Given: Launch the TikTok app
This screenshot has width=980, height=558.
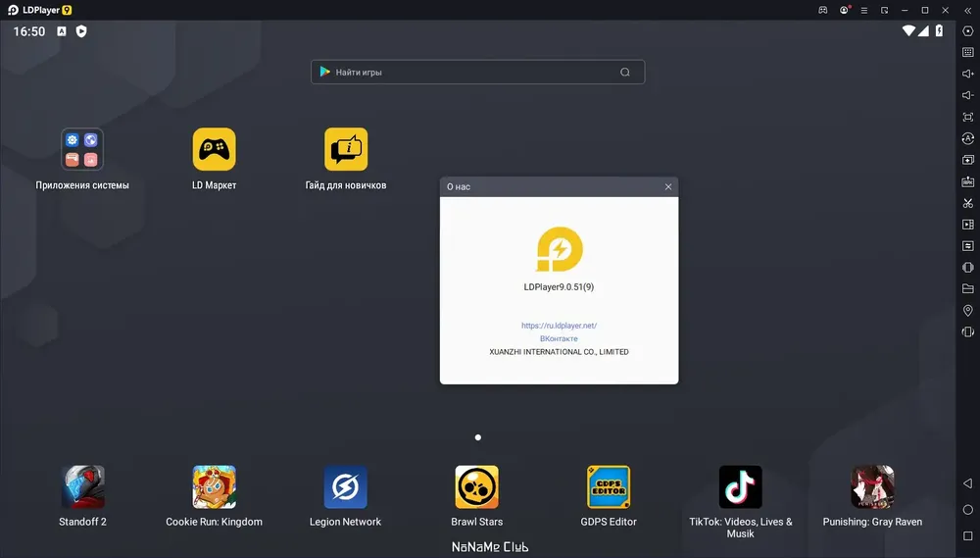Looking at the screenshot, I should [x=740, y=486].
